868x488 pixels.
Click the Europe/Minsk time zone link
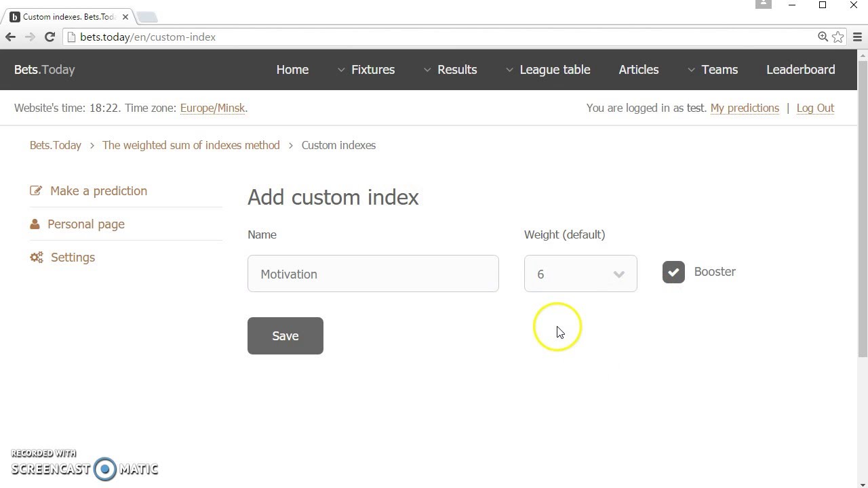(x=212, y=108)
